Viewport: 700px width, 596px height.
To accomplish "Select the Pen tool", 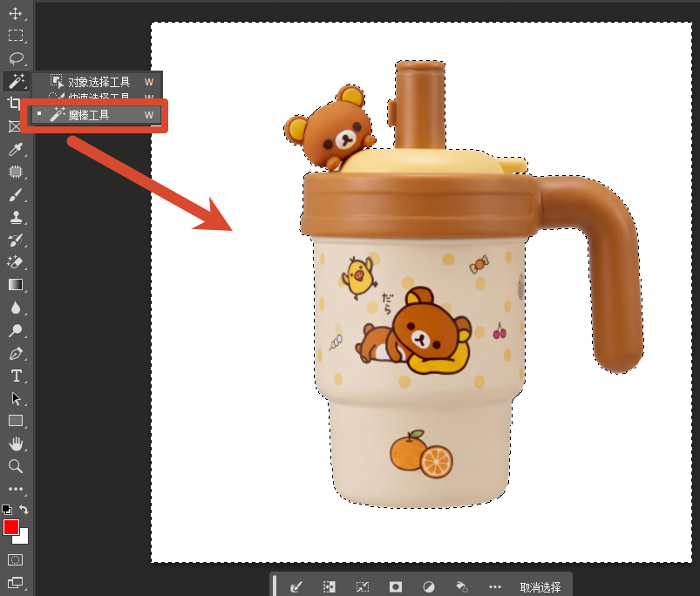I will [16, 354].
